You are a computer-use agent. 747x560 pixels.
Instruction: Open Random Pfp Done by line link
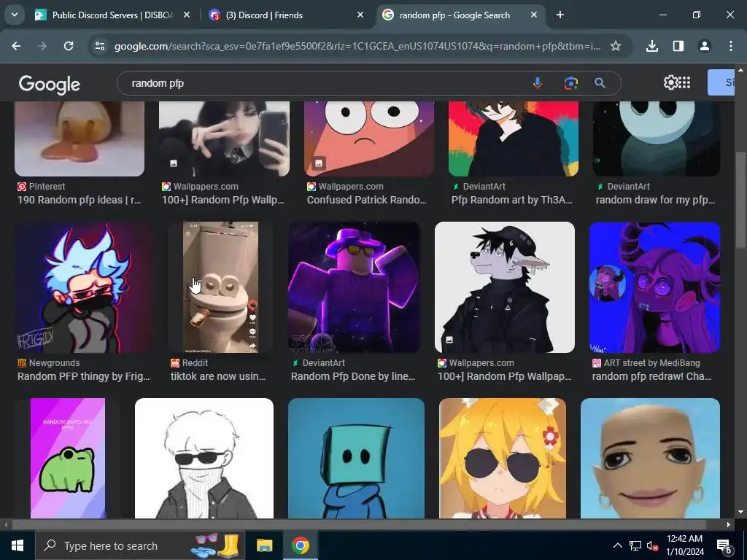click(x=353, y=377)
